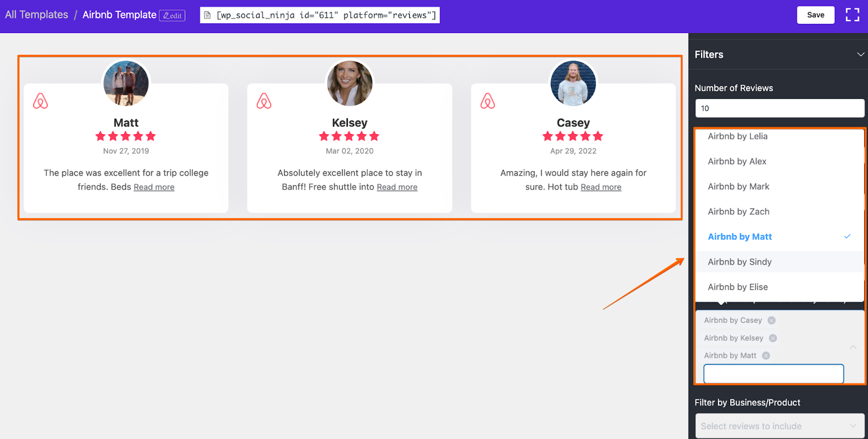The height and width of the screenshot is (439, 868).
Task: Click the Airbnb logo on Matt's card
Action: click(41, 101)
